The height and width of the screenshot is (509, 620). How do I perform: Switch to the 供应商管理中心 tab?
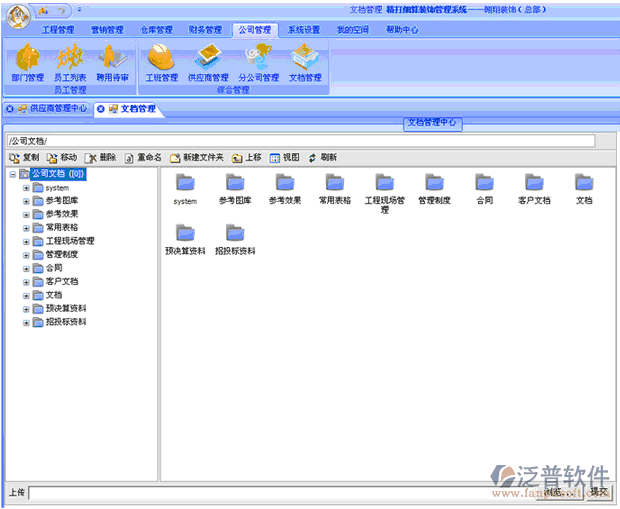52,108
